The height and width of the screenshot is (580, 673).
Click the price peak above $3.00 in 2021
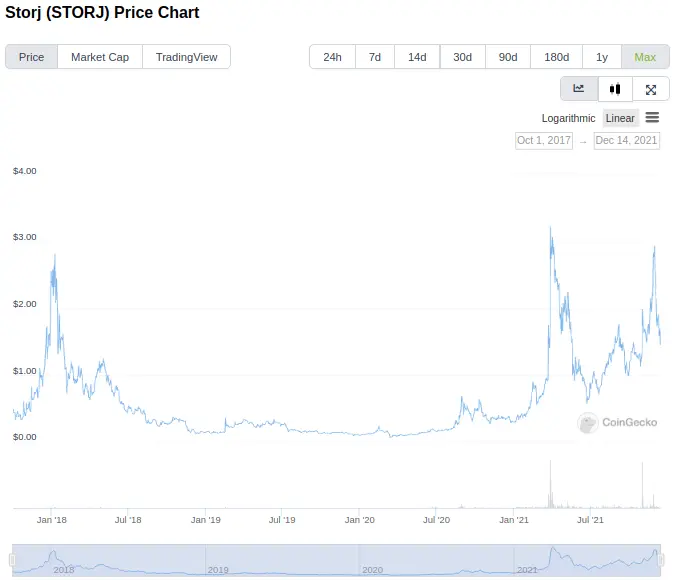[551, 228]
